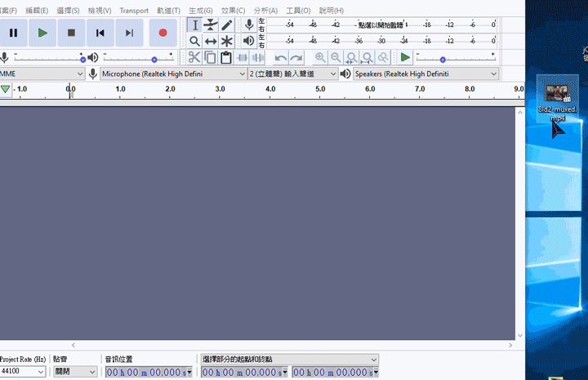Click the horizontal scrollbar left arrow

[73, 345]
